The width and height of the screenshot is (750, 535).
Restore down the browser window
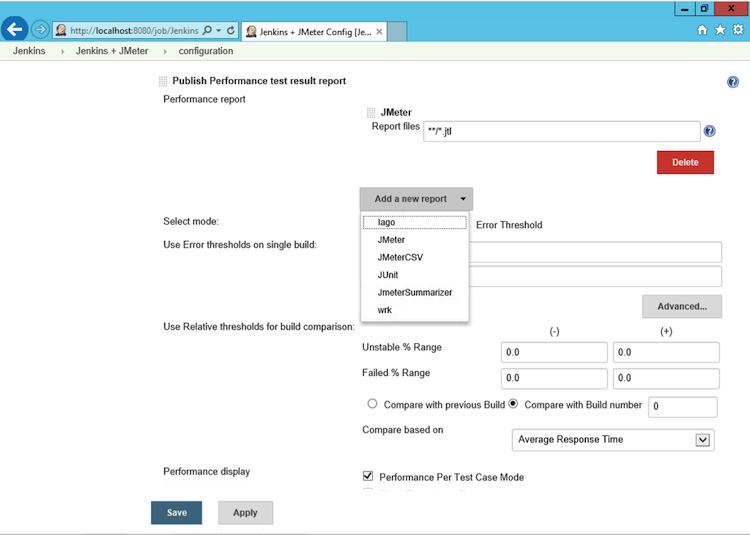pyautogui.click(x=704, y=9)
